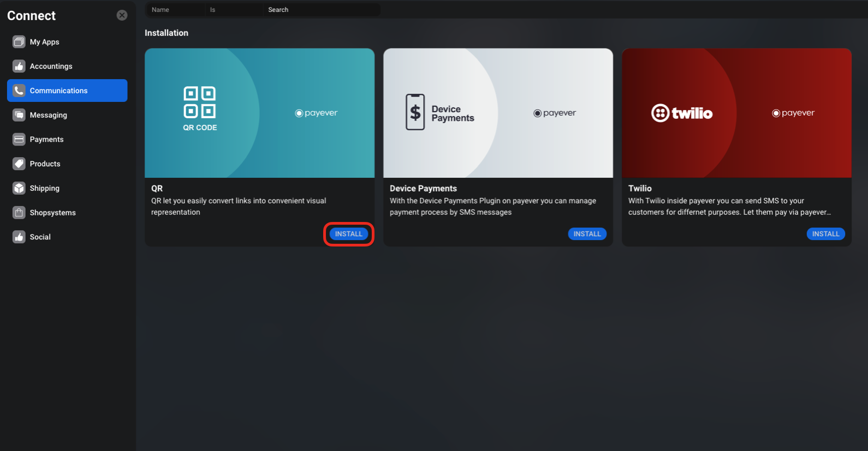Install the Device Payments plugin
This screenshot has width=868, height=451.
587,234
